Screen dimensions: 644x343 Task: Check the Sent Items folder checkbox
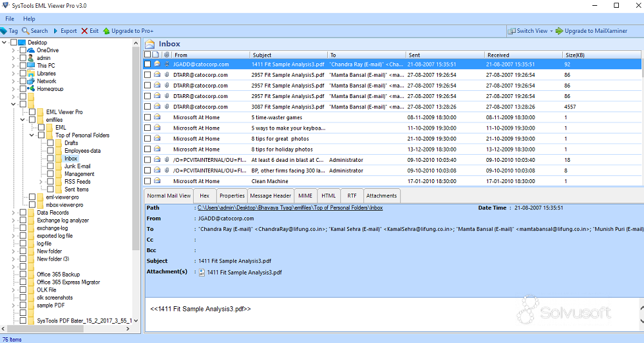click(x=50, y=189)
